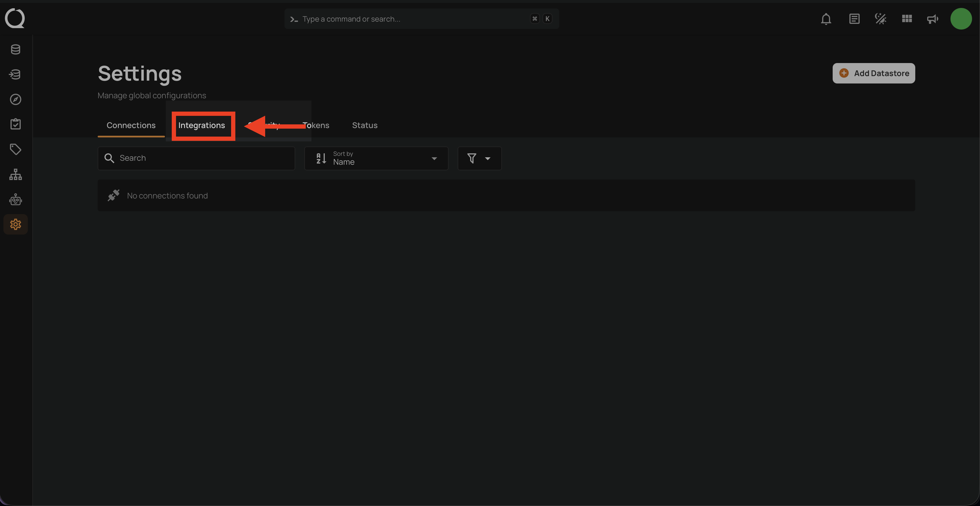Click the orange Settings gear in the sidebar
This screenshot has height=506, width=980.
[x=15, y=224]
